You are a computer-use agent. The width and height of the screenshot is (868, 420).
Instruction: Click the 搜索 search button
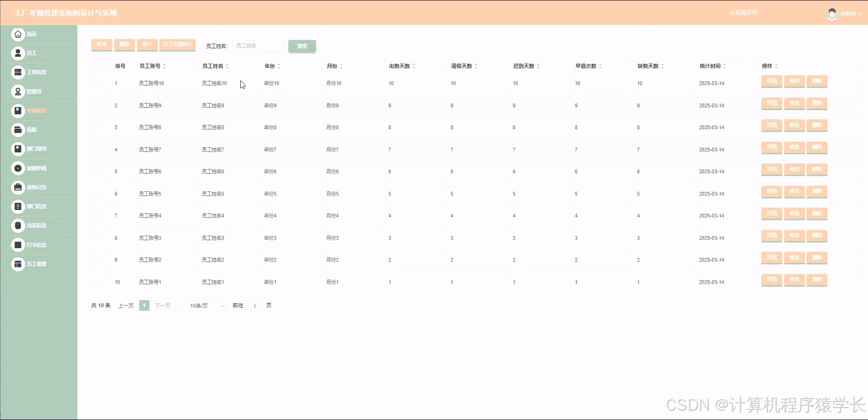302,46
